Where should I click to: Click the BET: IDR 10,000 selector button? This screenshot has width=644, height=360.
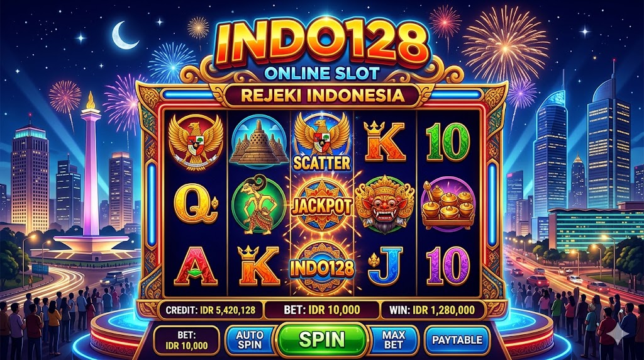pyautogui.click(x=187, y=340)
